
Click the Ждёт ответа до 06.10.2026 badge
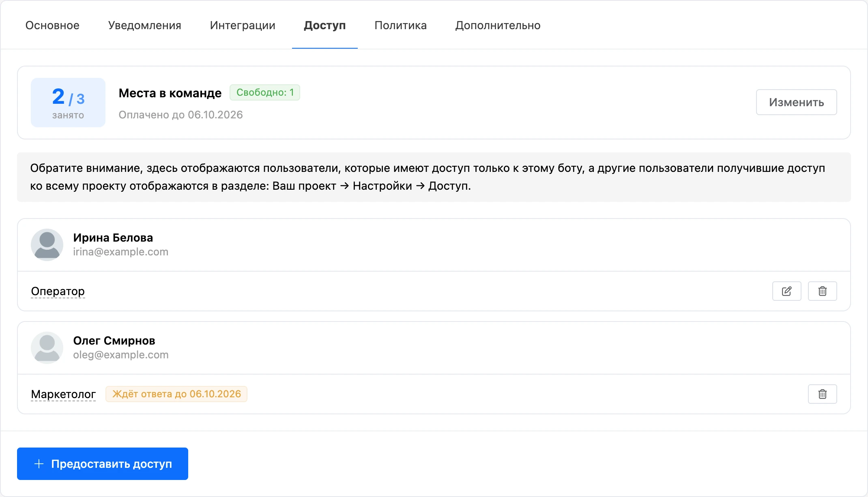[176, 394]
